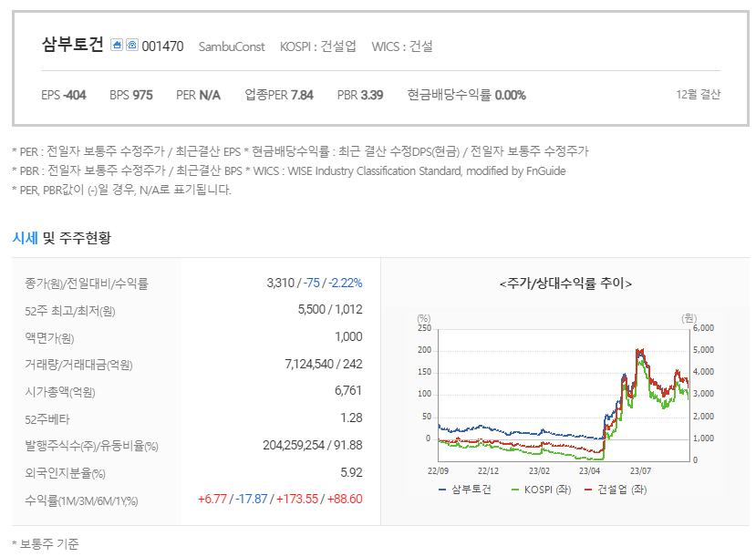This screenshot has height=557, width=756.
Task: Click the SambuConst English name
Action: (x=232, y=46)
